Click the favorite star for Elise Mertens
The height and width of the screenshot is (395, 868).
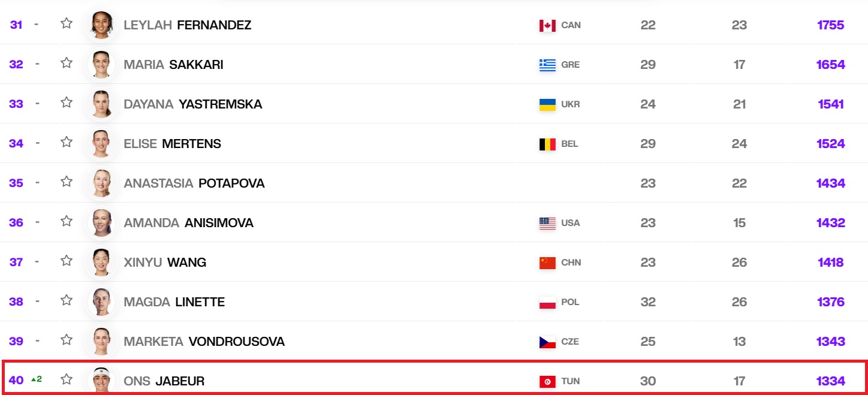click(x=67, y=142)
